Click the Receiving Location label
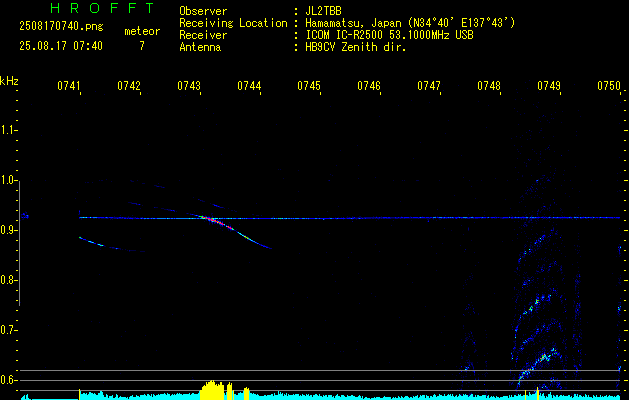The width and height of the screenshot is (629, 400). tap(233, 23)
